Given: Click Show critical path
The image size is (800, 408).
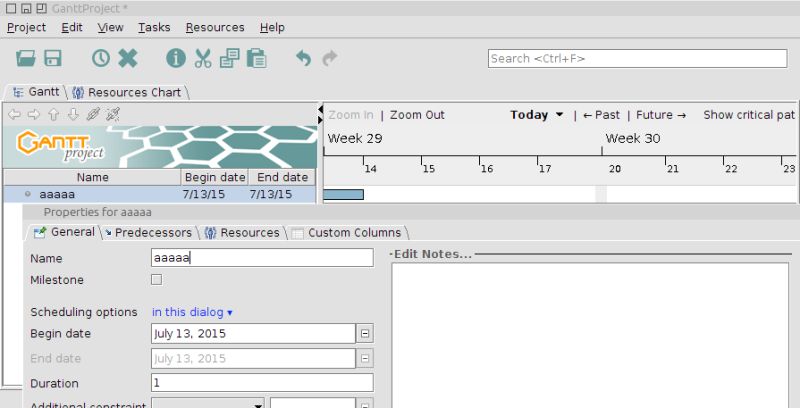Looking at the screenshot, I should [749, 115].
